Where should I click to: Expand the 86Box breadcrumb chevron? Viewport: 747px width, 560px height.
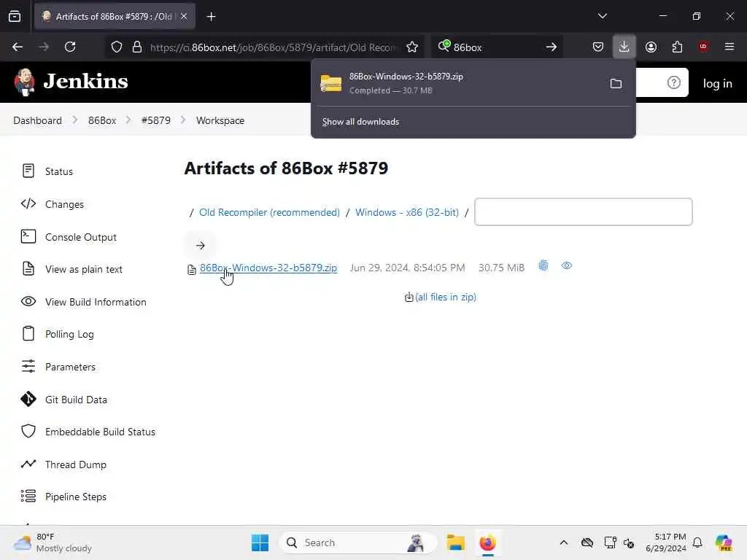tap(128, 120)
